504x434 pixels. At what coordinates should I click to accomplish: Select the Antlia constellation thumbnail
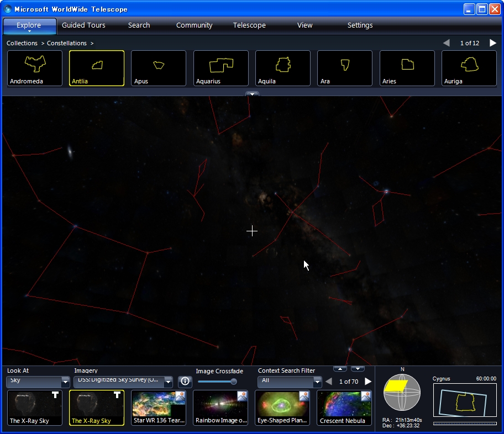97,68
